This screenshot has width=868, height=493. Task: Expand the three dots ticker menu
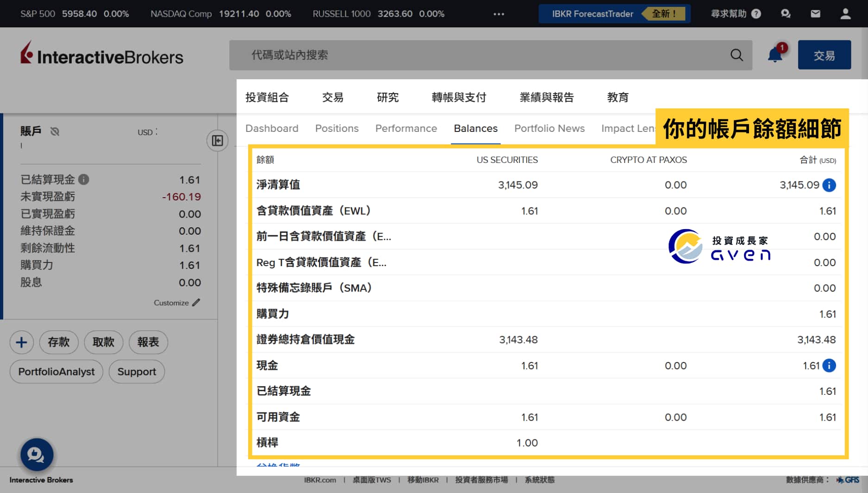click(499, 14)
